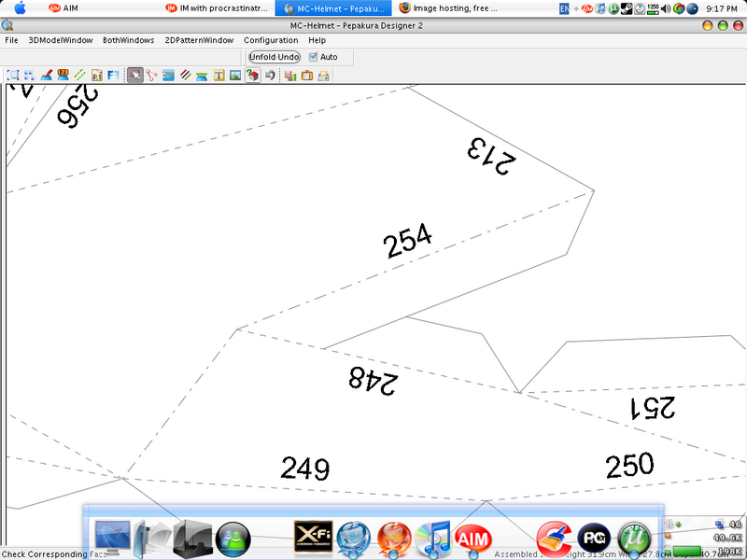The height and width of the screenshot is (560, 747).
Task: Click the Unfold Undo button
Action: [275, 57]
